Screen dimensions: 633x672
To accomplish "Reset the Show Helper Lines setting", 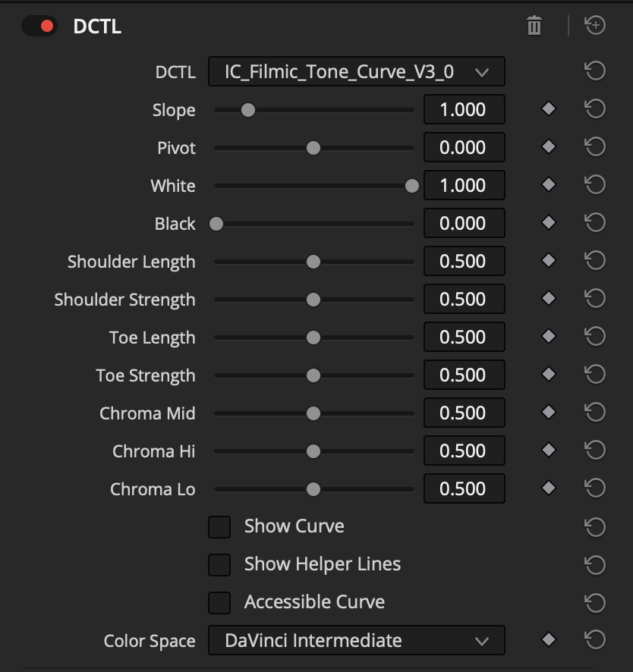I will click(596, 564).
